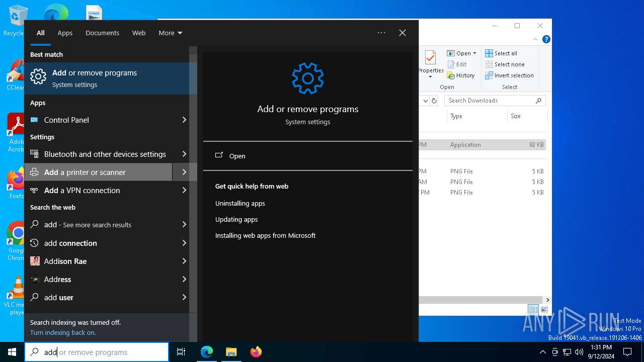Select the Control Panel app result

pyautogui.click(x=98, y=120)
